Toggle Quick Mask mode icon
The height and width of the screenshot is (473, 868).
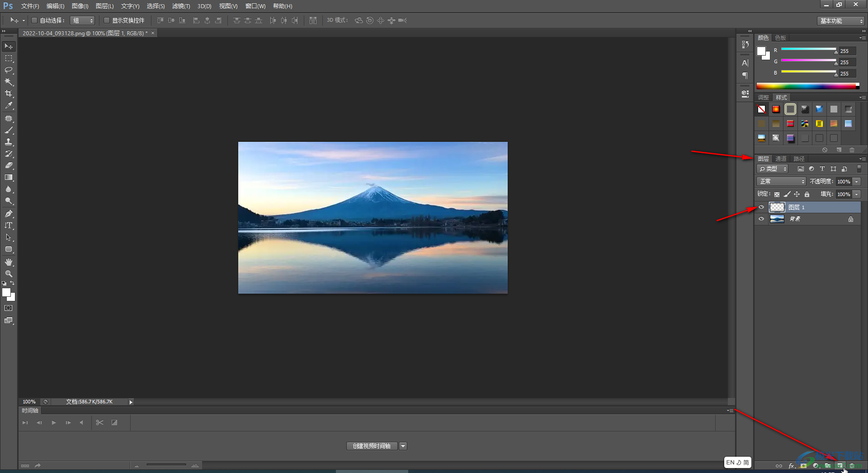point(9,308)
